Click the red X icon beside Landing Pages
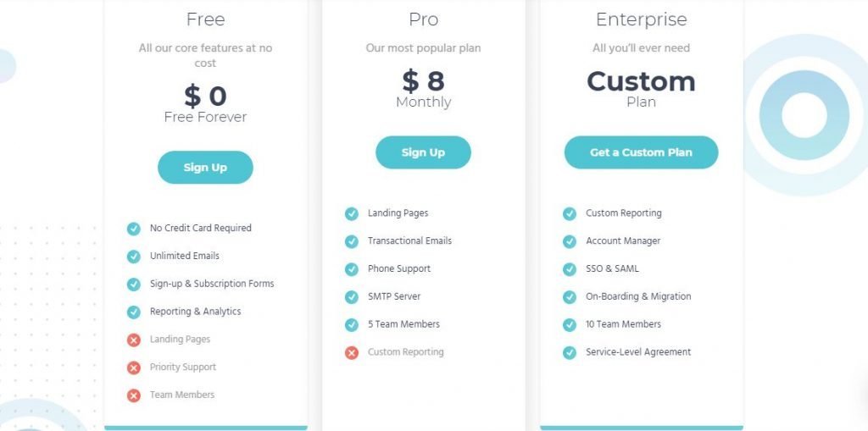The image size is (868, 431). 134,340
